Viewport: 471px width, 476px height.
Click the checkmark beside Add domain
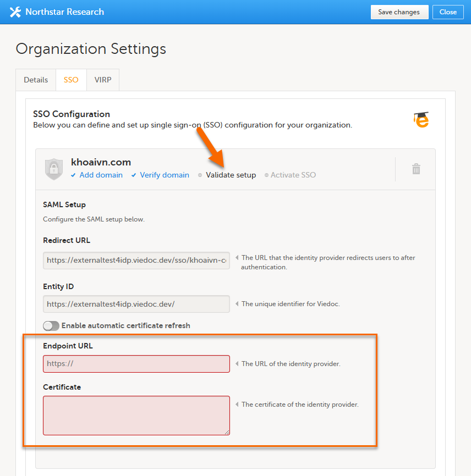[74, 175]
